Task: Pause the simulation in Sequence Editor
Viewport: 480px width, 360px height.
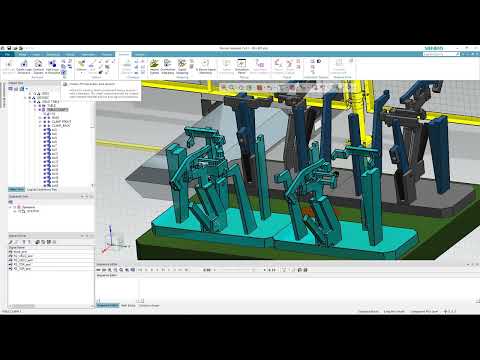Action: point(163,270)
